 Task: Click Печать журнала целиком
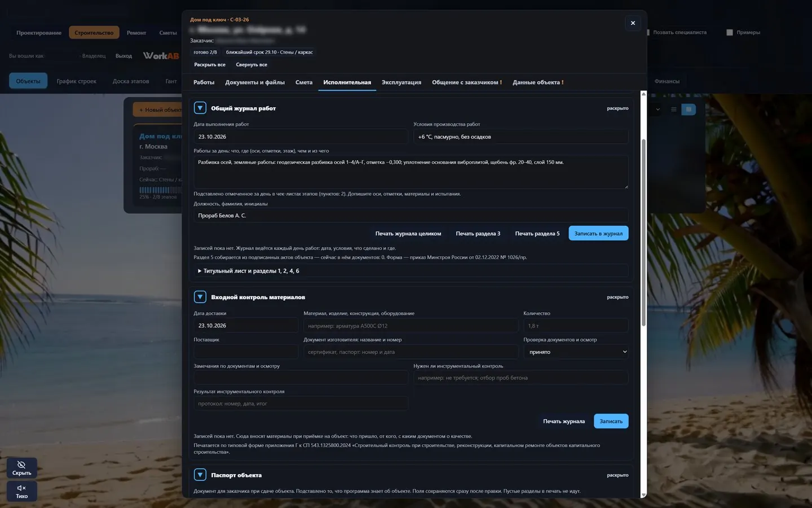(x=408, y=233)
